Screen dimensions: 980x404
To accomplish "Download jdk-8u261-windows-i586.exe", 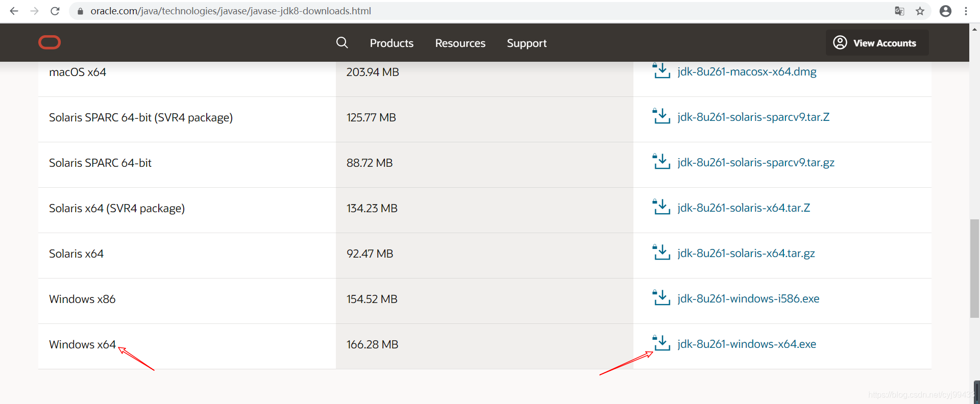I will (748, 298).
